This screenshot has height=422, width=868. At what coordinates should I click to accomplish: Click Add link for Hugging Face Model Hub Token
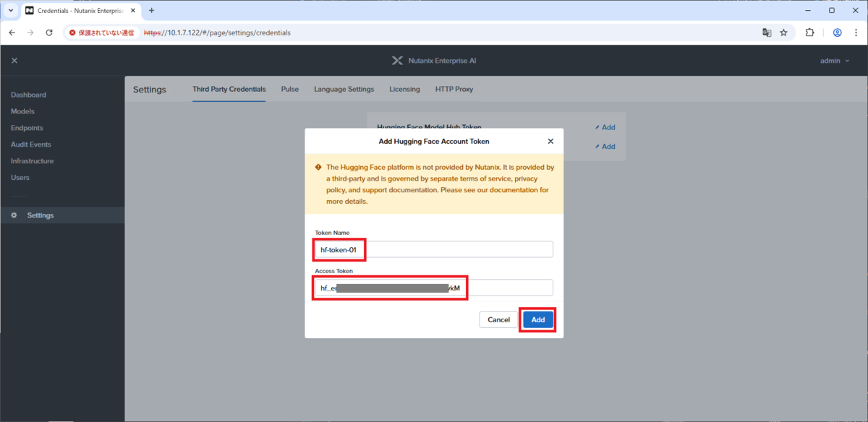click(x=605, y=127)
